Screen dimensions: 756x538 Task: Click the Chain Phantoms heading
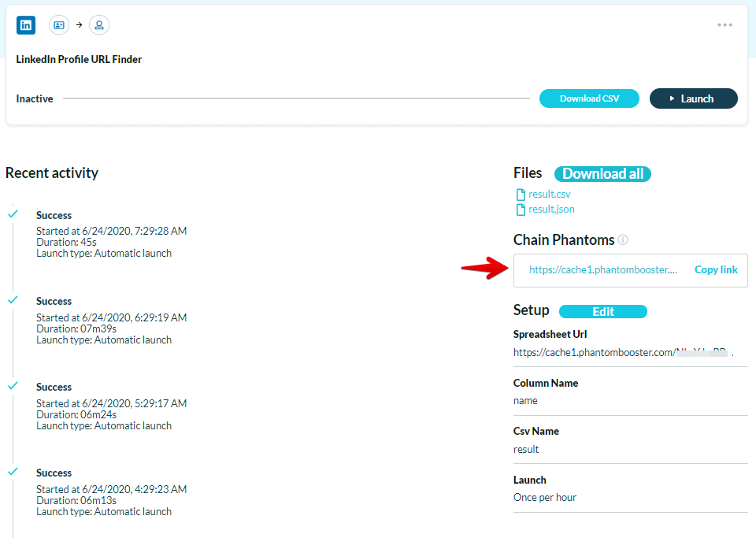point(564,239)
